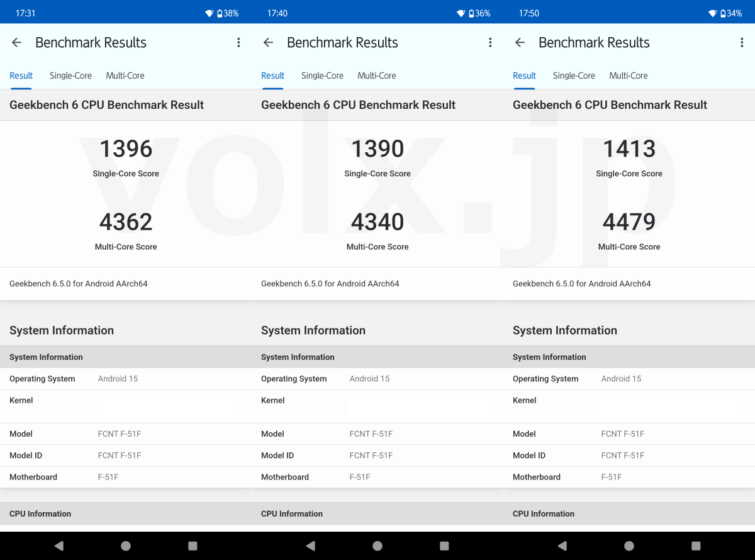
Task: Tap the 4479 Multi-Core Score
Action: (x=629, y=222)
